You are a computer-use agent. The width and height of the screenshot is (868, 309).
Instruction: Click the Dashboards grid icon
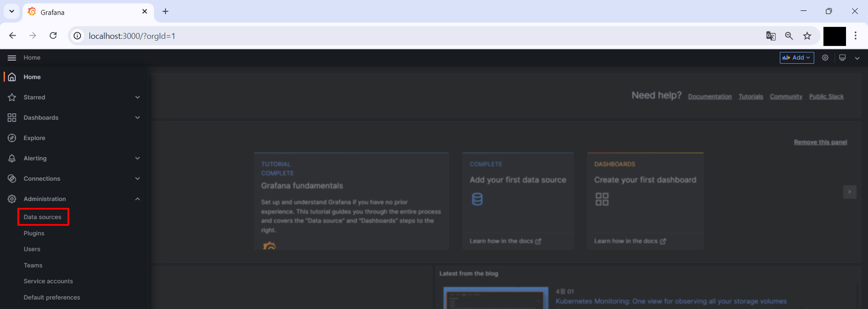coord(12,117)
